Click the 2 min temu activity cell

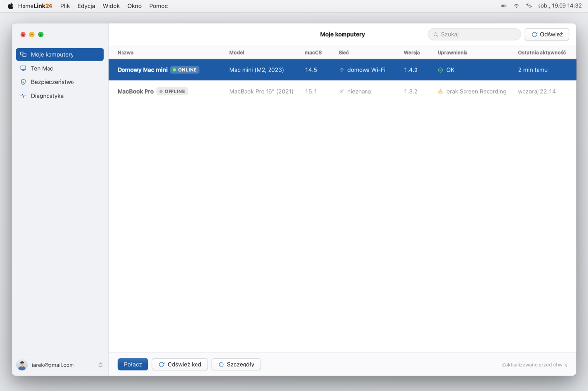point(533,70)
